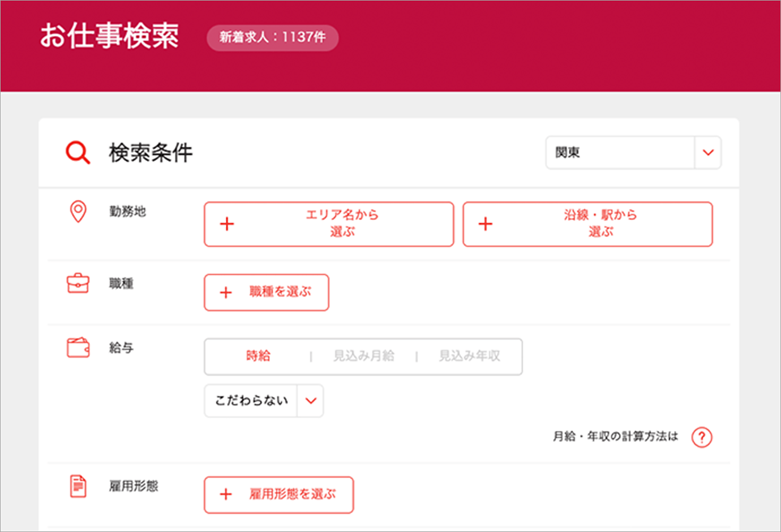Click the magnifying glass search icon

tap(78, 153)
